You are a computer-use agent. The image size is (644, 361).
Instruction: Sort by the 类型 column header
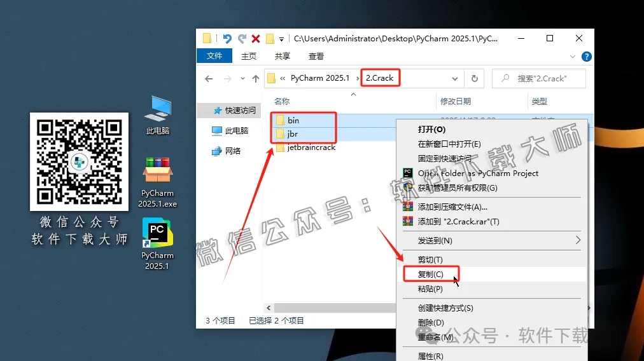(x=539, y=101)
